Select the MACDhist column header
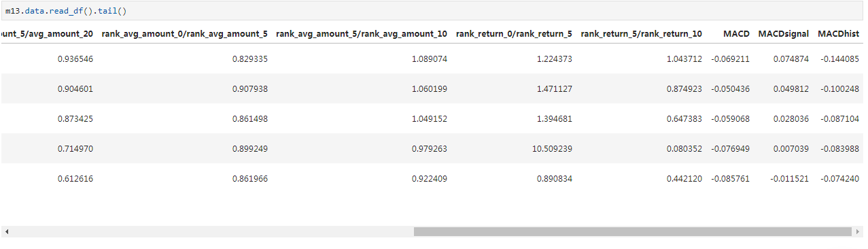The height and width of the screenshot is (249, 868). [x=839, y=33]
